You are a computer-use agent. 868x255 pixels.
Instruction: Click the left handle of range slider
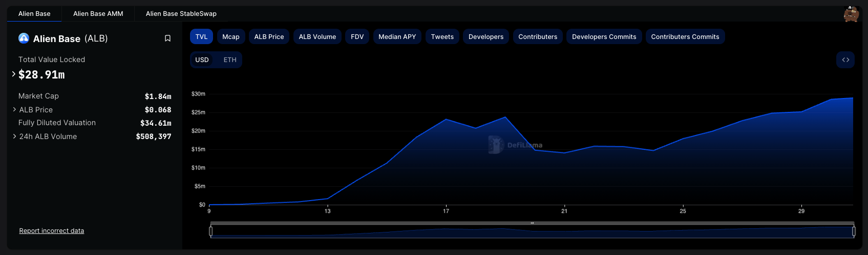[211, 231]
